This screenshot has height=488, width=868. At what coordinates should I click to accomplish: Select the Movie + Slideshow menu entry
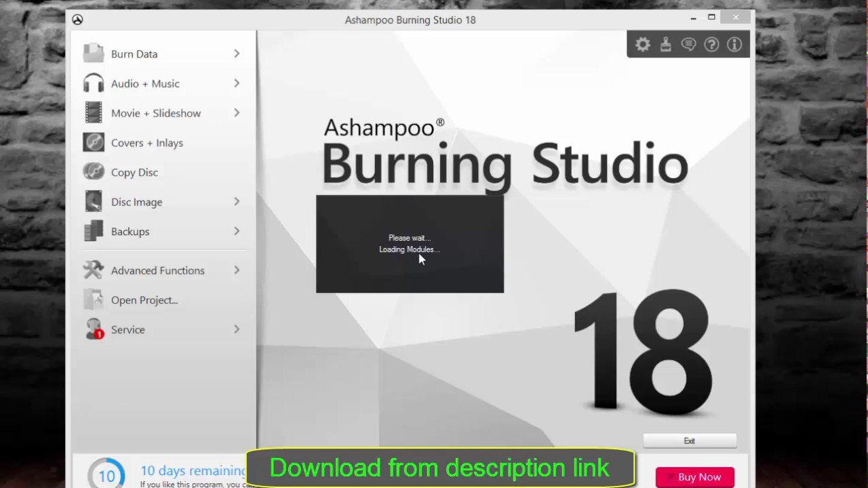163,113
